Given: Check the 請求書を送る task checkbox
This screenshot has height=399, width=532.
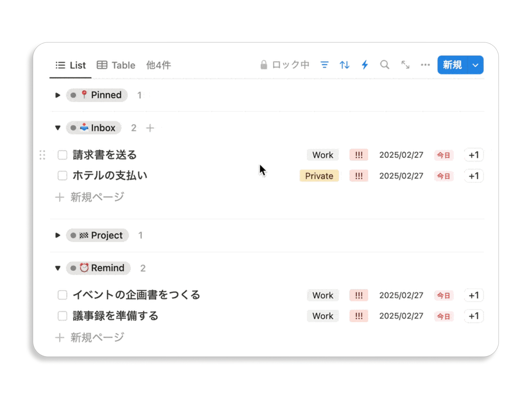Looking at the screenshot, I should coord(63,155).
